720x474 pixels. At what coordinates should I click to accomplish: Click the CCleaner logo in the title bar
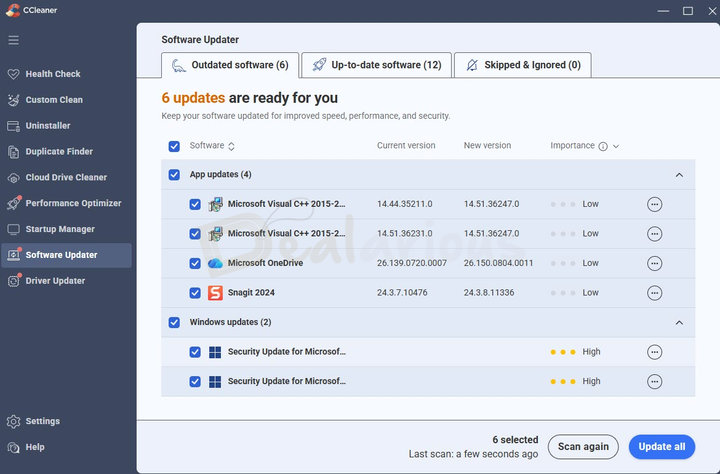click(x=13, y=10)
